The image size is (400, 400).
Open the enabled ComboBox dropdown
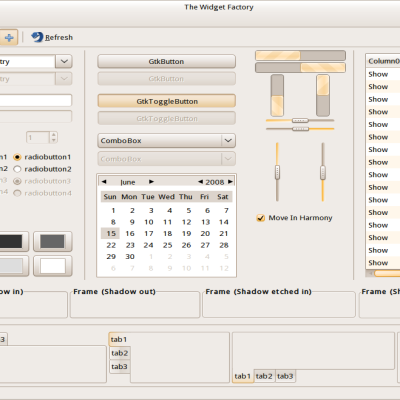coord(167,140)
